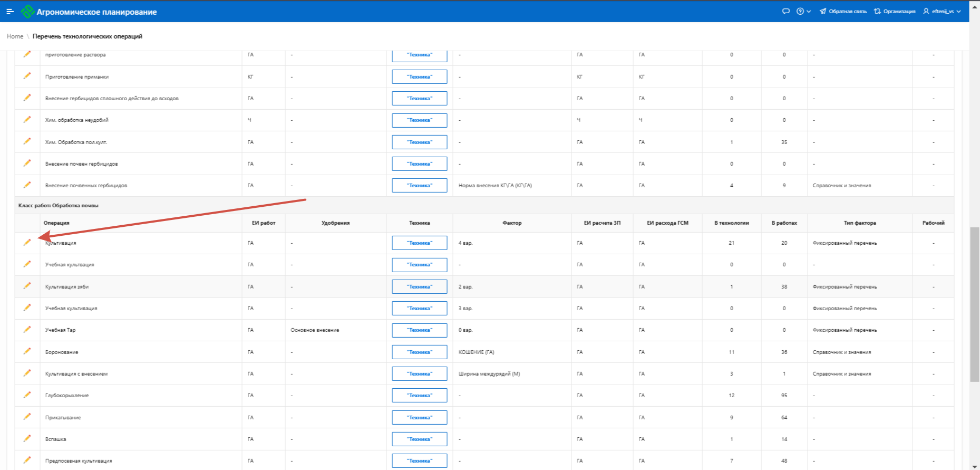
Task: Click the edit pencil for Культивация row
Action: 27,243
